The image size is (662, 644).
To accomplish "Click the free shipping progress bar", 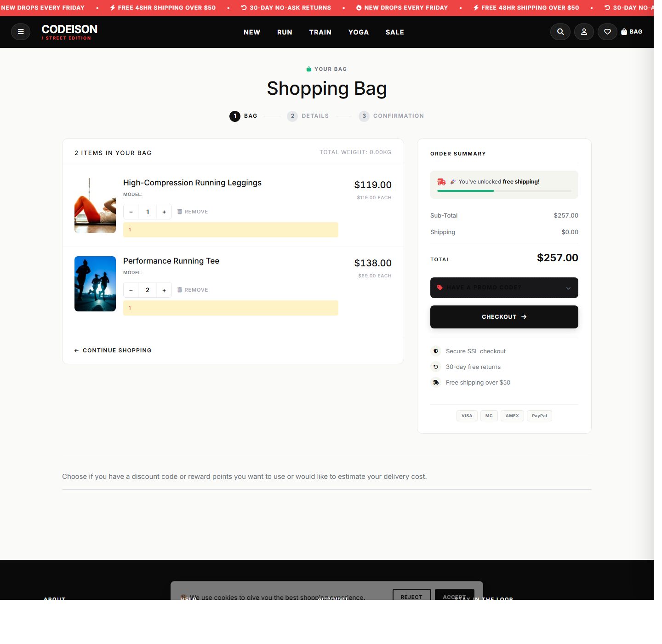I will click(x=504, y=191).
